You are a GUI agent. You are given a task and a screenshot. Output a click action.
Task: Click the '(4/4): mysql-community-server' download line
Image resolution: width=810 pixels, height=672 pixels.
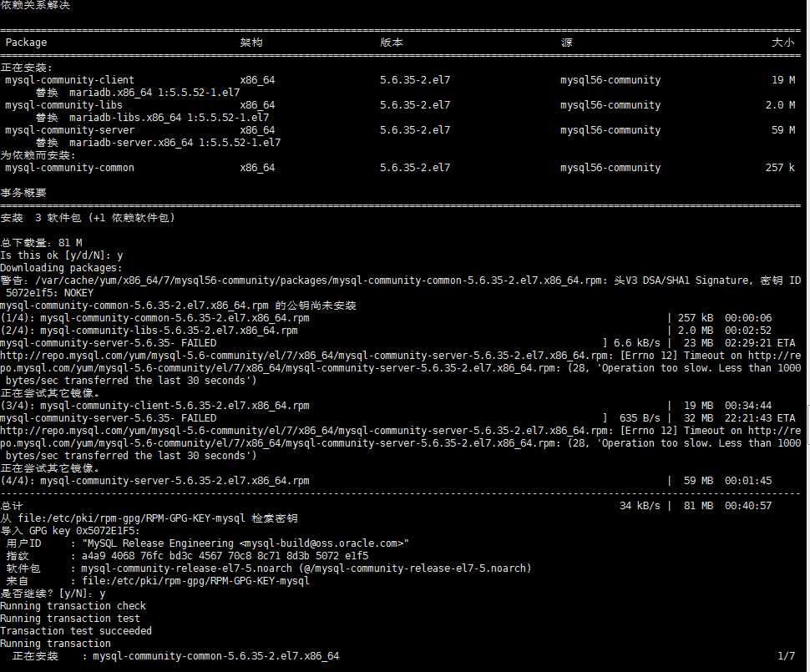tap(155, 480)
